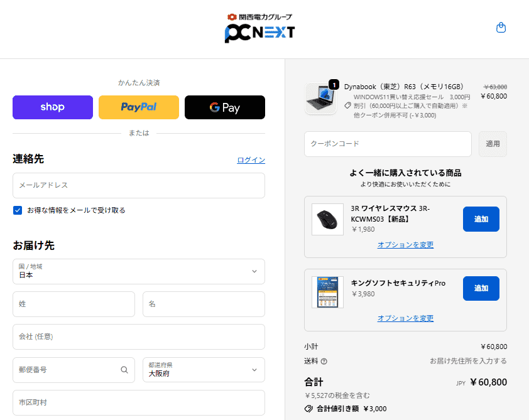Open the 都道府県 prefecture dropdown
This screenshot has width=529, height=420.
[204, 370]
